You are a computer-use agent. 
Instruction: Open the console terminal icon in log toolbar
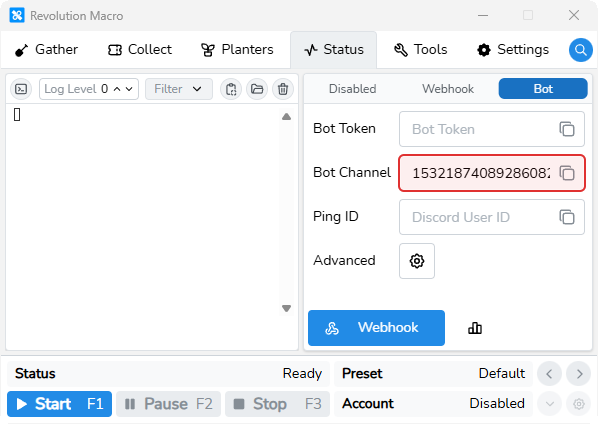tap(21, 89)
